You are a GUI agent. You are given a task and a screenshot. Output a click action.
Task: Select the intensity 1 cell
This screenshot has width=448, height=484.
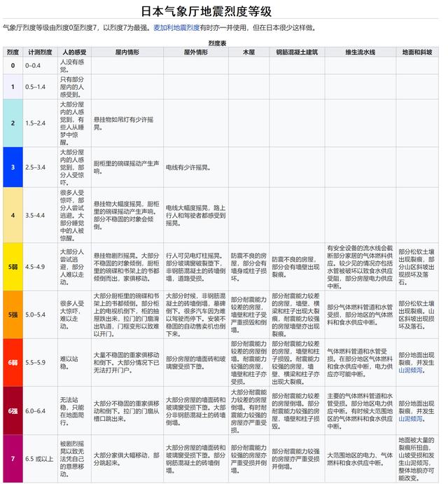[x=13, y=87]
